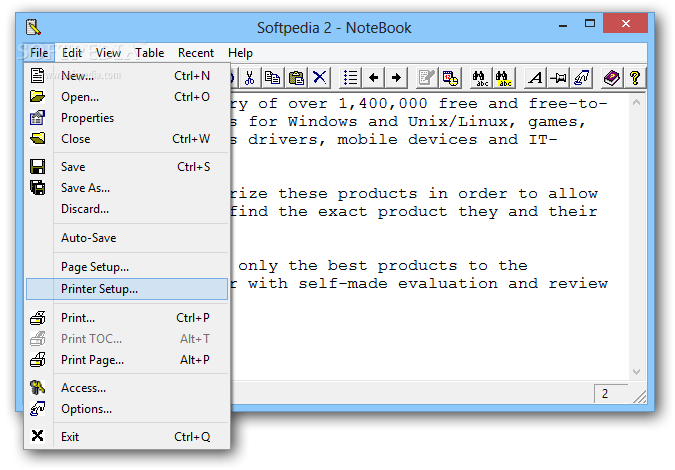
Task: Click the printer icon beside Print Page
Action: point(37,359)
